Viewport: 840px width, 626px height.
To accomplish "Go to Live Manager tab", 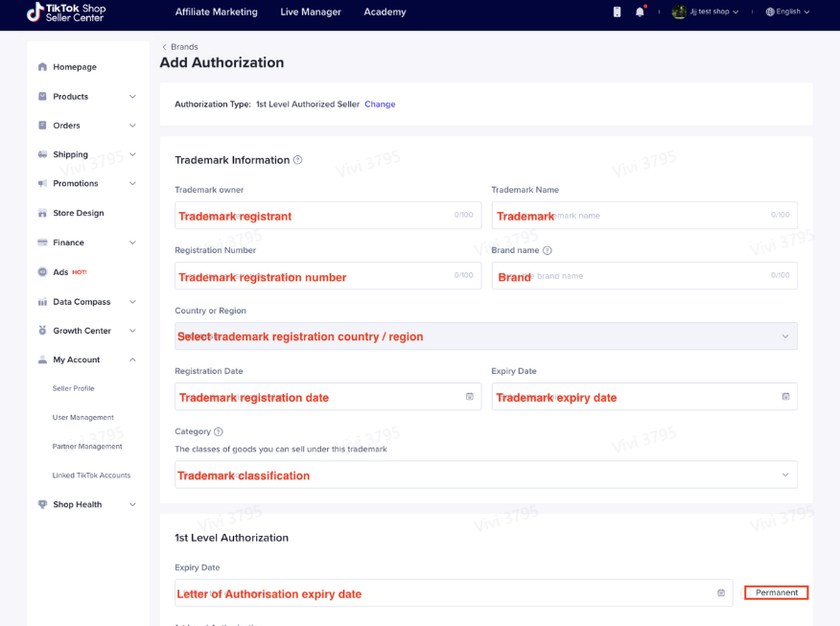I will (x=310, y=12).
